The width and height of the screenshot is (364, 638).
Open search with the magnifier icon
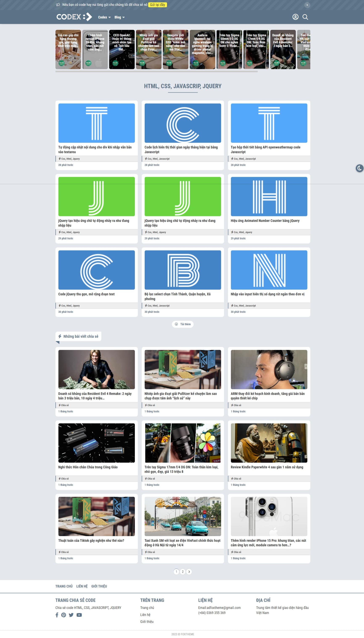coord(305,17)
